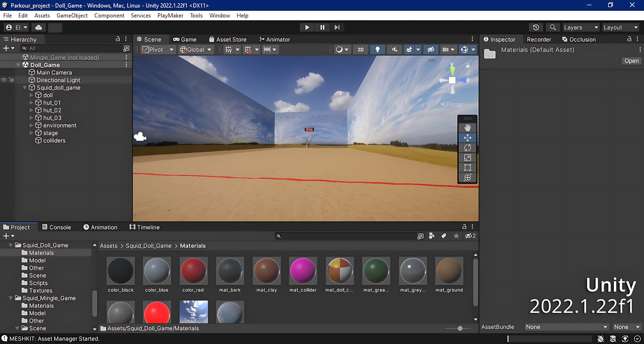This screenshot has height=344, width=644.
Task: Select the Rotate tool in scene toolbar
Action: 467,148
